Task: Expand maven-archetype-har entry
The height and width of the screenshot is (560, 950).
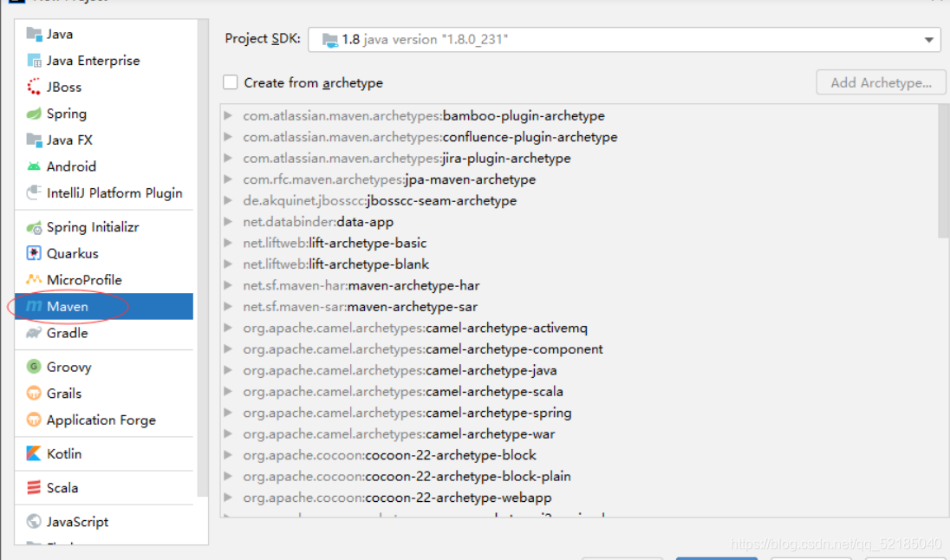Action: [228, 285]
